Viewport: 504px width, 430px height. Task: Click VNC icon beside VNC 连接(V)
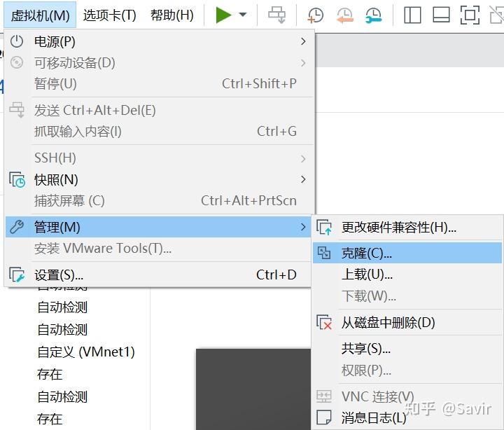click(324, 396)
